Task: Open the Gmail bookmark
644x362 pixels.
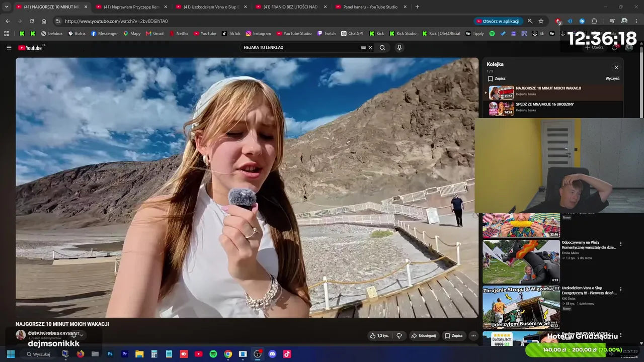Action: point(154,34)
